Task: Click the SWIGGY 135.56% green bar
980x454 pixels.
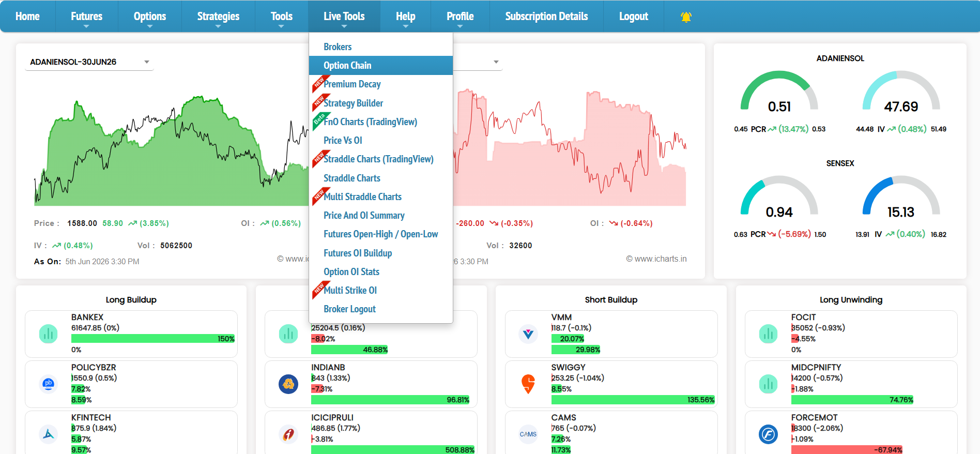Action: coord(633,400)
